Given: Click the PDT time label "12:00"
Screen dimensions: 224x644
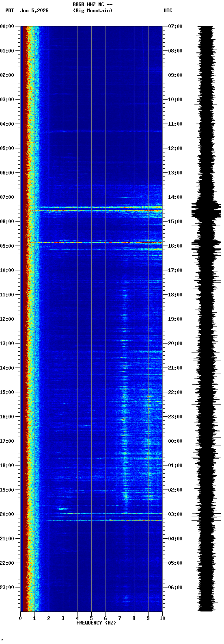Looking at the screenshot, I should point(7,319).
